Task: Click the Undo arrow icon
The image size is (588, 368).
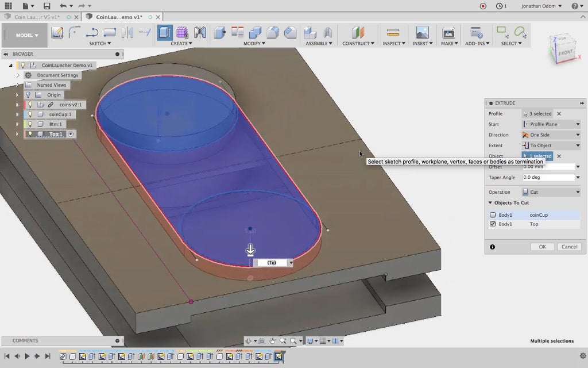Action: [x=63, y=6]
